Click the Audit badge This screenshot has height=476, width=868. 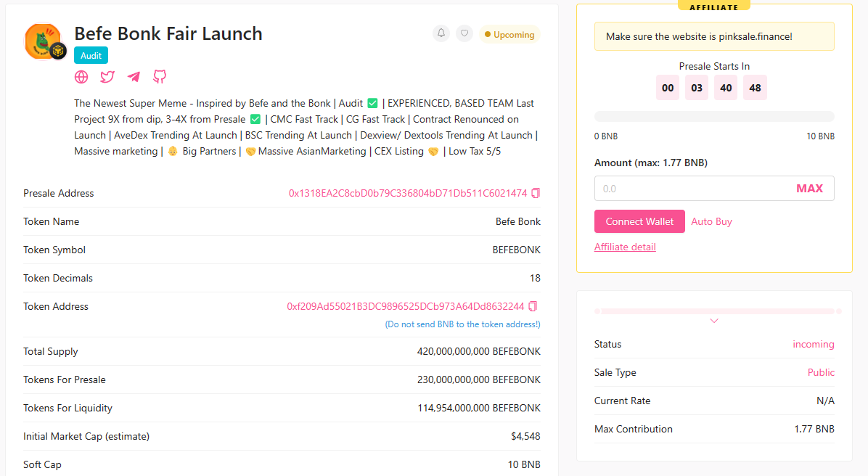pos(91,54)
